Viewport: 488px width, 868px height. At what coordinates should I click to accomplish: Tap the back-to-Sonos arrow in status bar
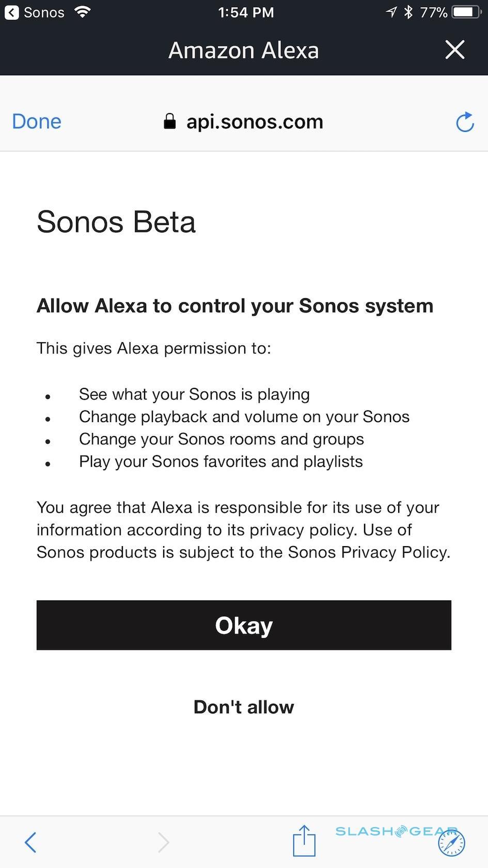point(12,12)
